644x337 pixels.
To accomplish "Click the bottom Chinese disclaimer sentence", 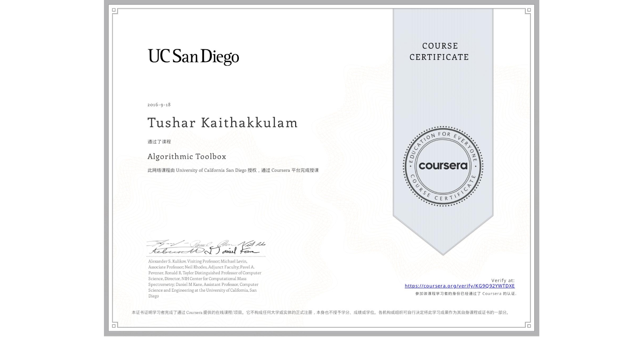I will point(321,312).
